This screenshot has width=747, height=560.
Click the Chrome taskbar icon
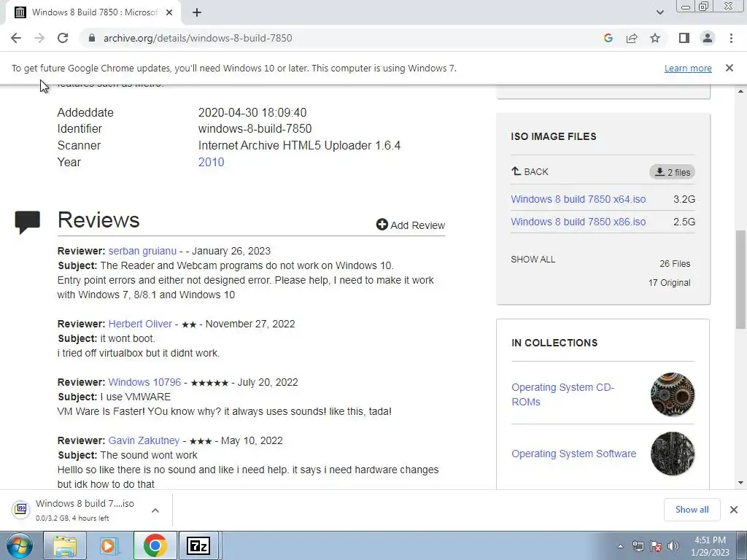(155, 545)
